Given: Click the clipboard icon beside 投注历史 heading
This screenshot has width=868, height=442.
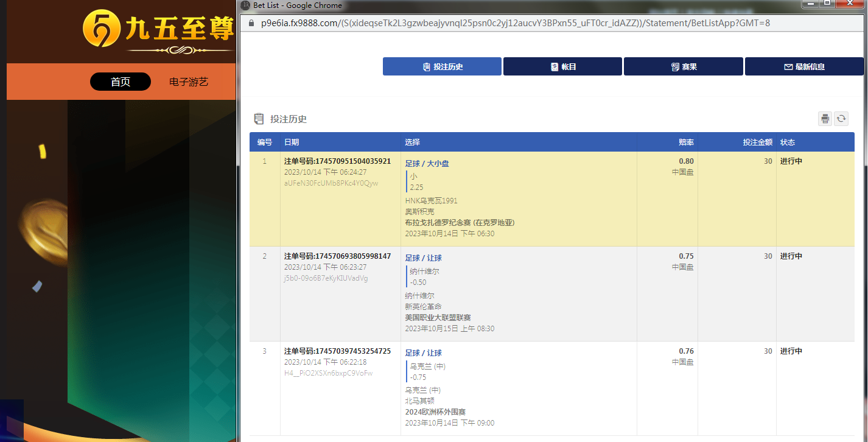Looking at the screenshot, I should [259, 119].
